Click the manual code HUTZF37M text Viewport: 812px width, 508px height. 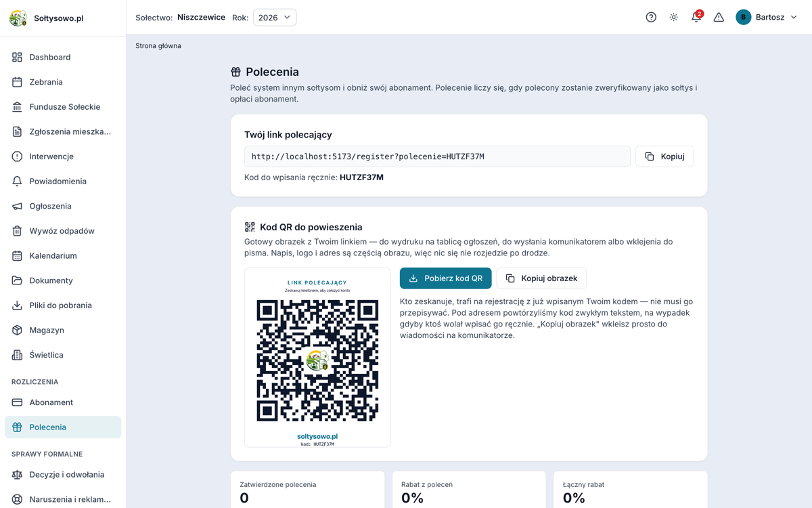[361, 177]
